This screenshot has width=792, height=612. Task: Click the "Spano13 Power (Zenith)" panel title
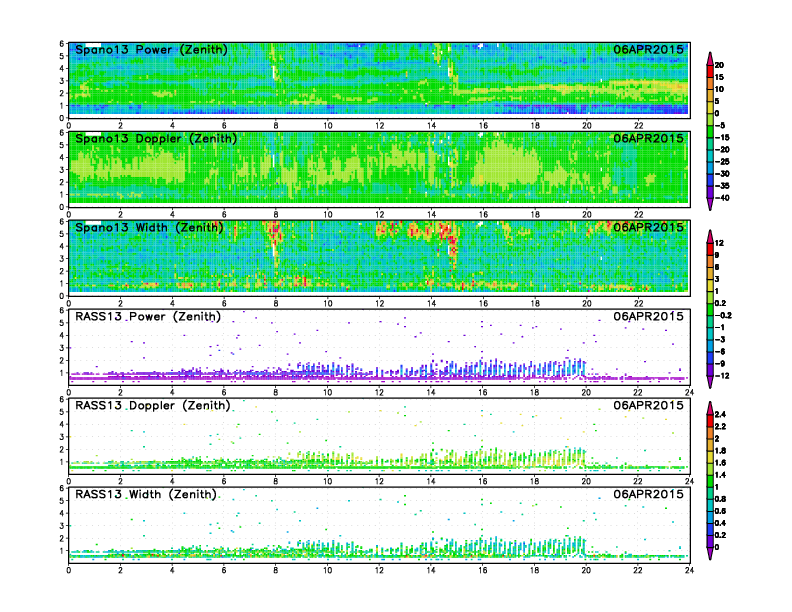pos(151,49)
